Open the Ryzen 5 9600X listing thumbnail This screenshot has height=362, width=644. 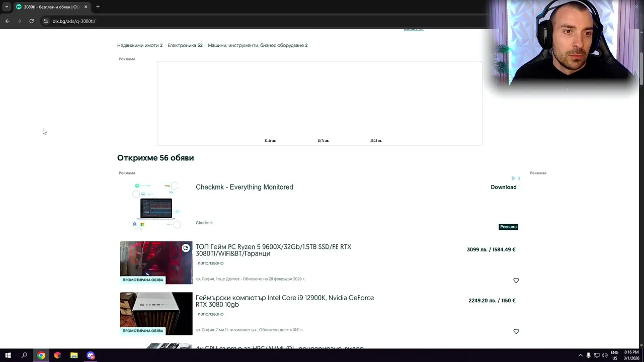(156, 262)
